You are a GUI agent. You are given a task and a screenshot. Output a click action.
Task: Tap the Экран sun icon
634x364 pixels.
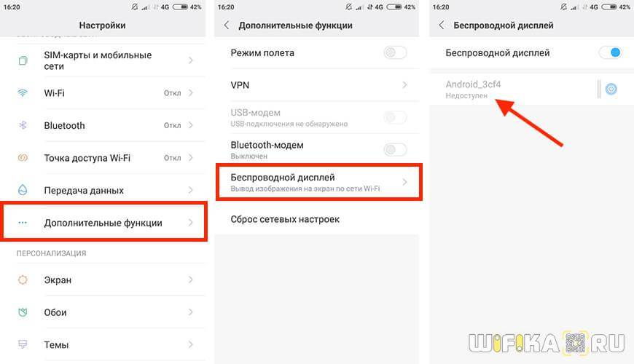(23, 280)
